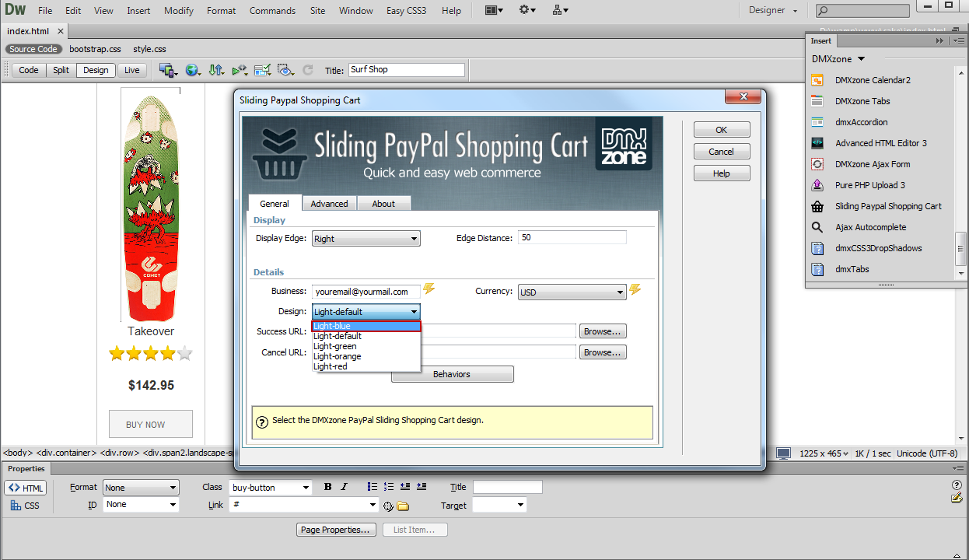
Task: Open Class dropdown showing buy-button
Action: pos(271,488)
